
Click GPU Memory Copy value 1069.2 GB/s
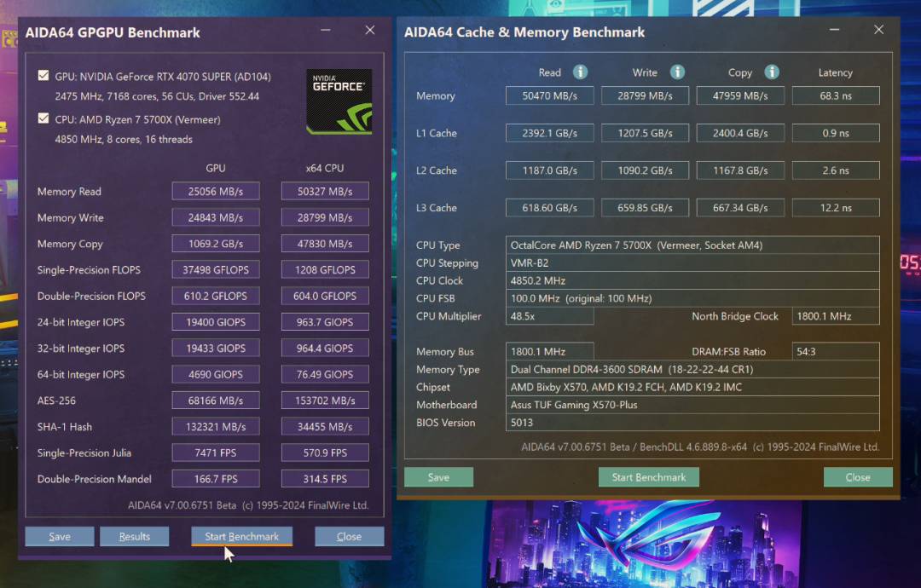(x=216, y=244)
